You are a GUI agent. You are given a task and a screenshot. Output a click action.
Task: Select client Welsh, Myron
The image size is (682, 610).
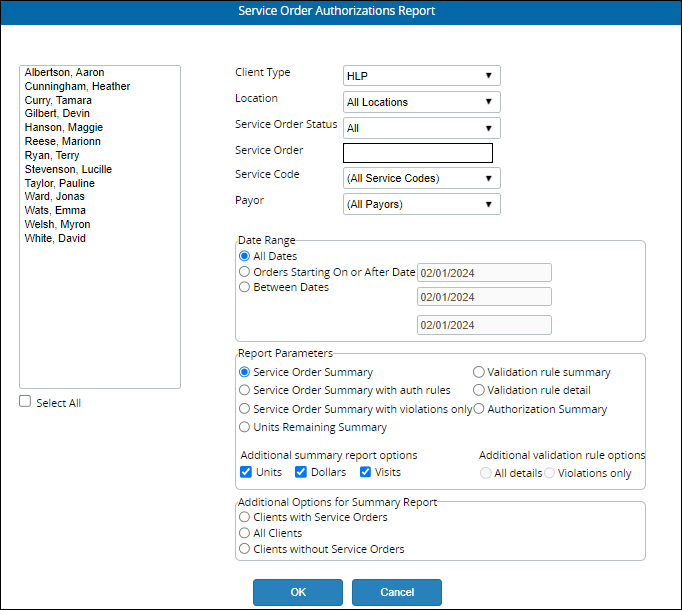(57, 224)
